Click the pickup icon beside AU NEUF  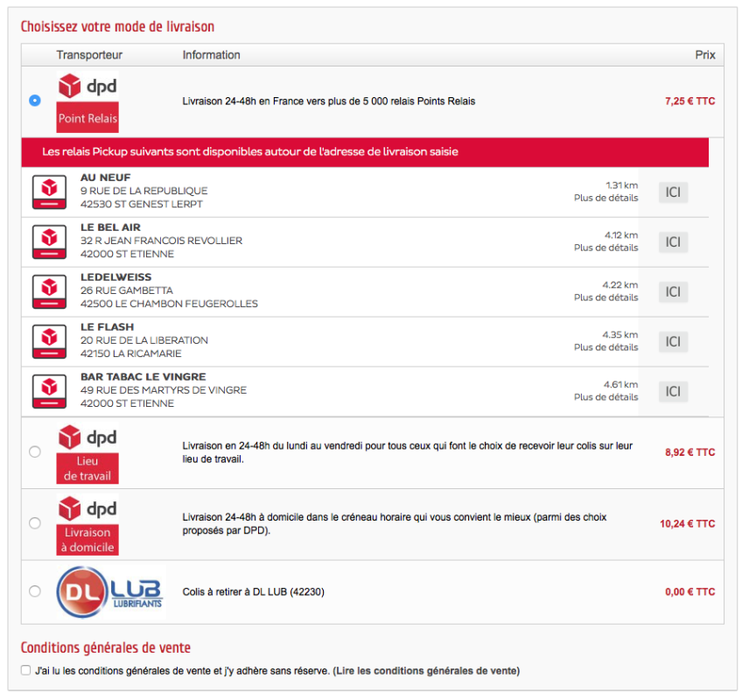[x=49, y=192]
